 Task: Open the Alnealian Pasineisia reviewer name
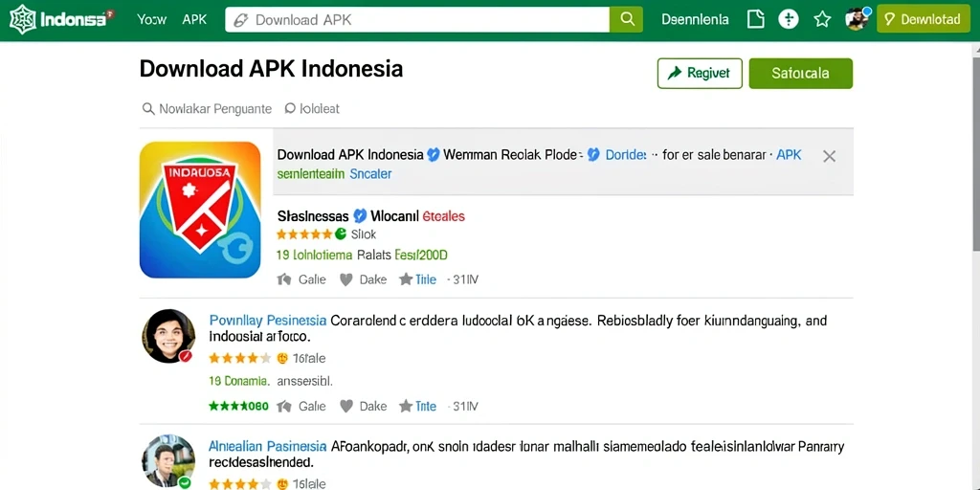tap(268, 446)
